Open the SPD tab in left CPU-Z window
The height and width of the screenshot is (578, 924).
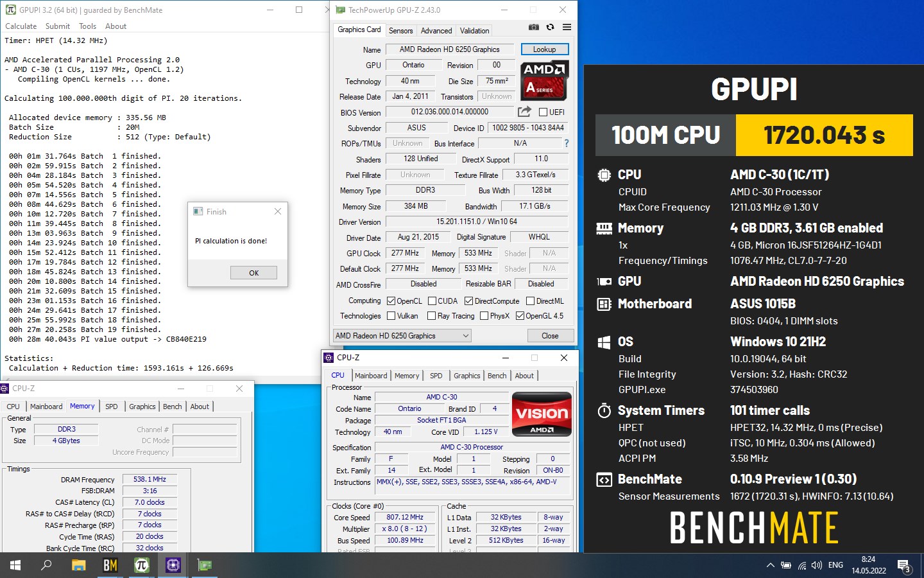[112, 407]
